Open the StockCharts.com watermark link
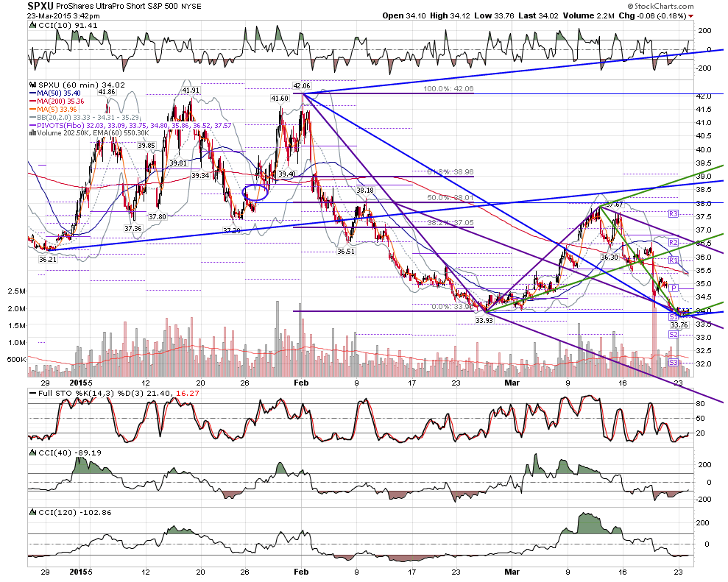728x582 pixels. (661, 6)
